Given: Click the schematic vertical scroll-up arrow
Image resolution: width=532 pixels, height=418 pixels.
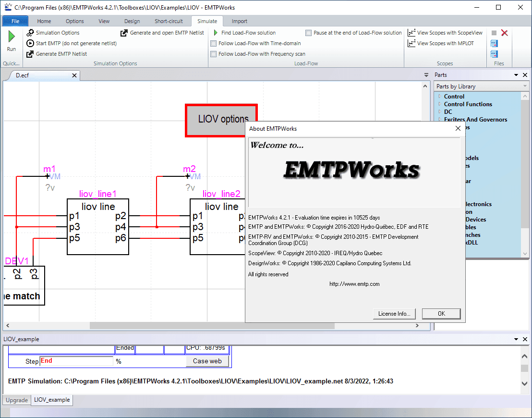Looking at the screenshot, I should 425,86.
